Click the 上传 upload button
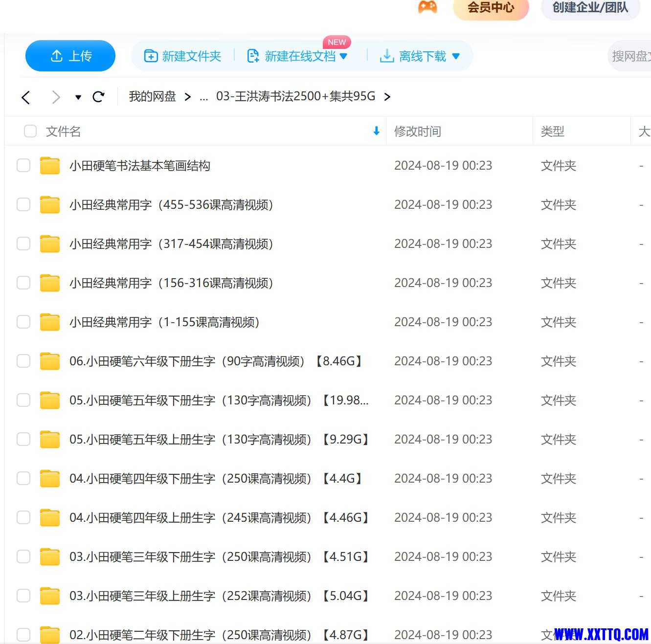Viewport: 651px width, 644px height. (x=70, y=56)
